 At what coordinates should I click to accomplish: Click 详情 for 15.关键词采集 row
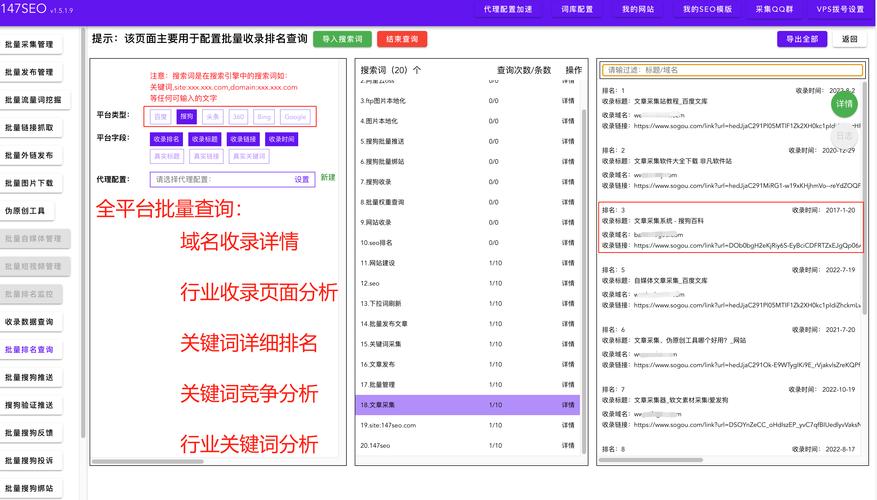[x=568, y=344]
